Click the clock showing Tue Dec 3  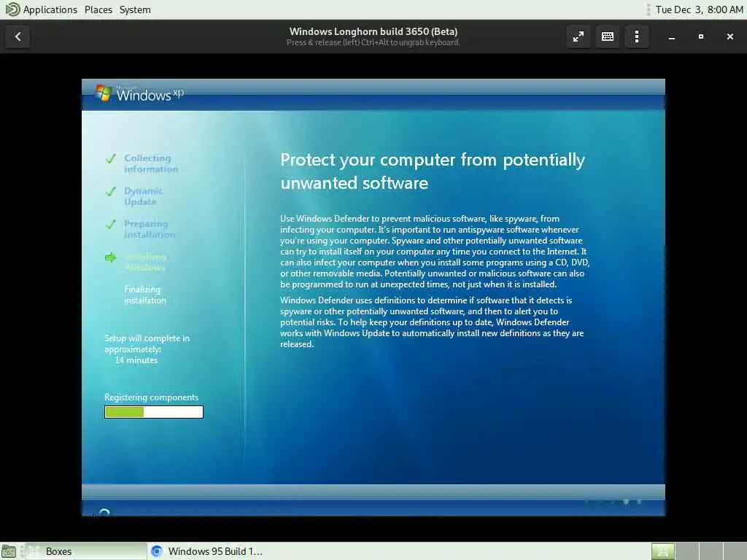click(699, 9)
